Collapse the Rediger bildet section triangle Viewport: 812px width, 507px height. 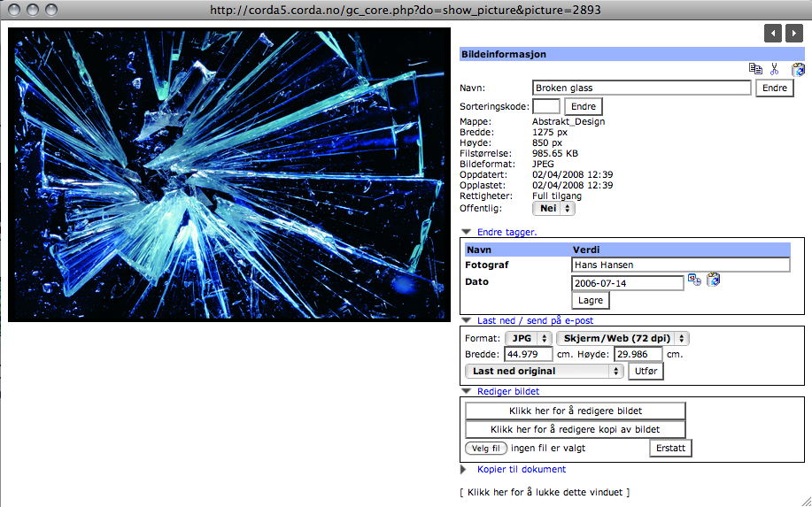[x=466, y=391]
